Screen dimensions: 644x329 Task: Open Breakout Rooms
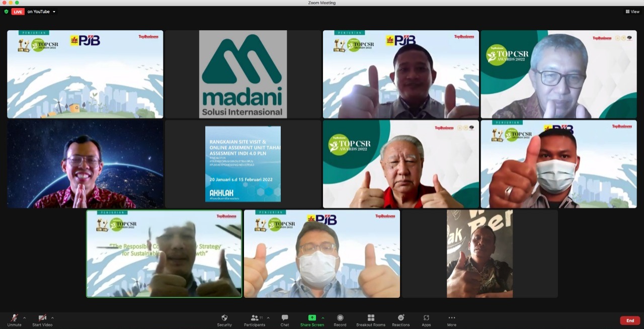(371, 320)
